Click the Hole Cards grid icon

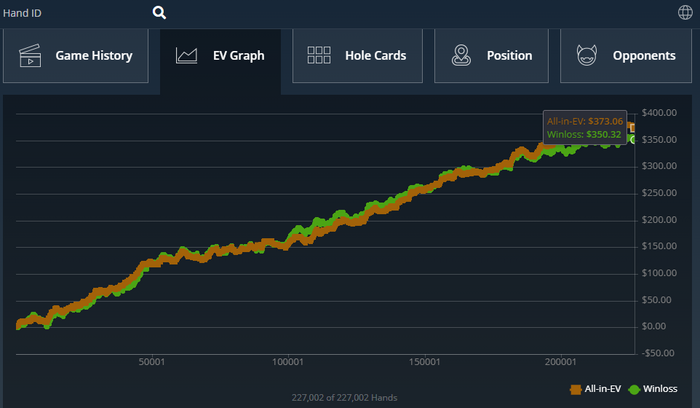(x=319, y=55)
